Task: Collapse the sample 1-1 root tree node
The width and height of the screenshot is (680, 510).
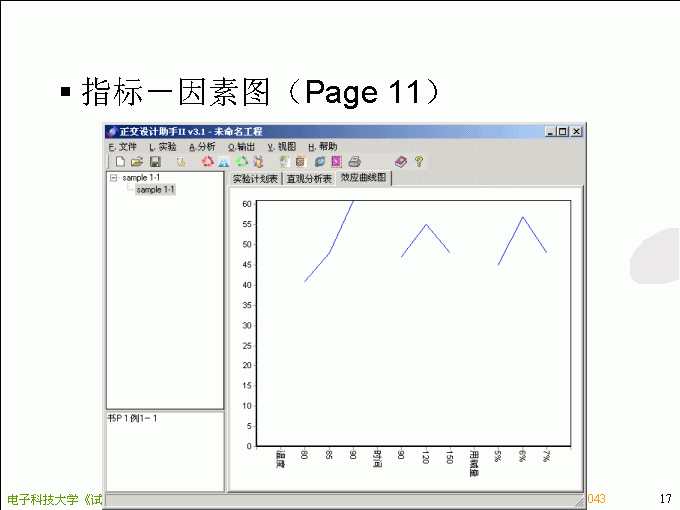Action: [114, 178]
